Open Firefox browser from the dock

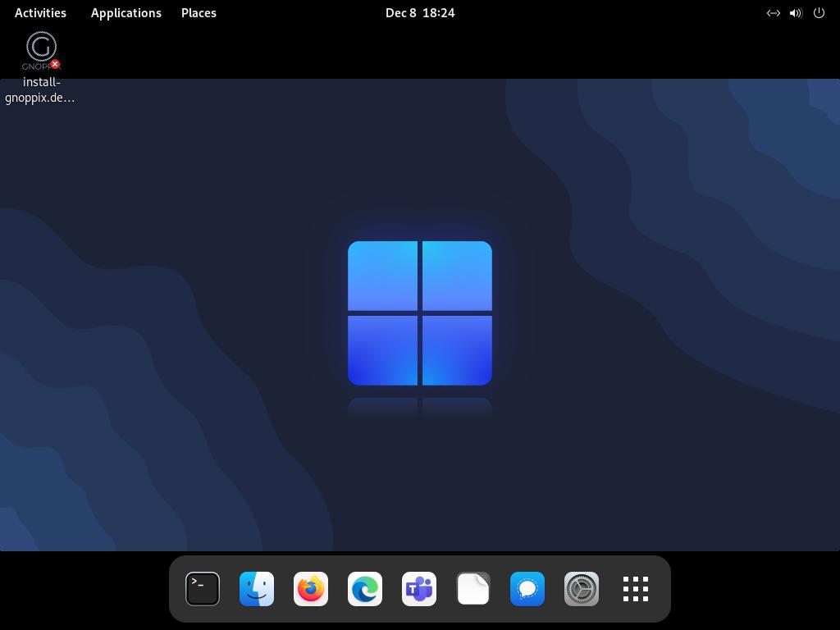coord(311,589)
